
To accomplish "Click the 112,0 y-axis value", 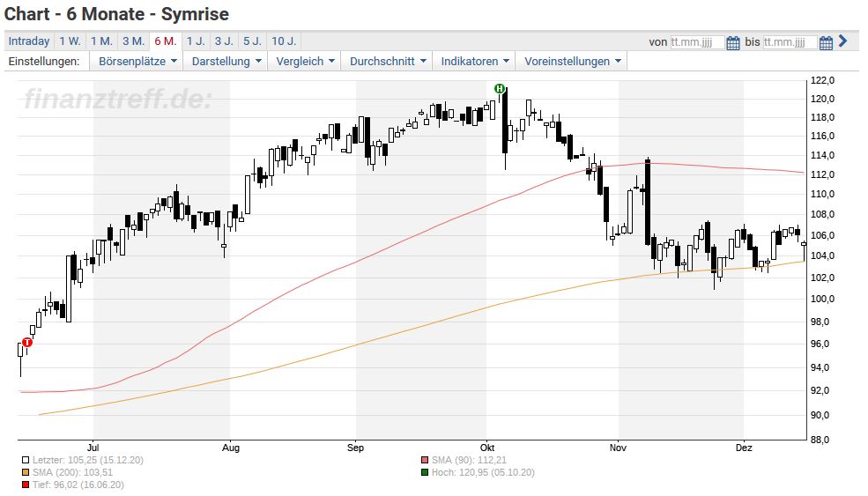I will (x=822, y=175).
